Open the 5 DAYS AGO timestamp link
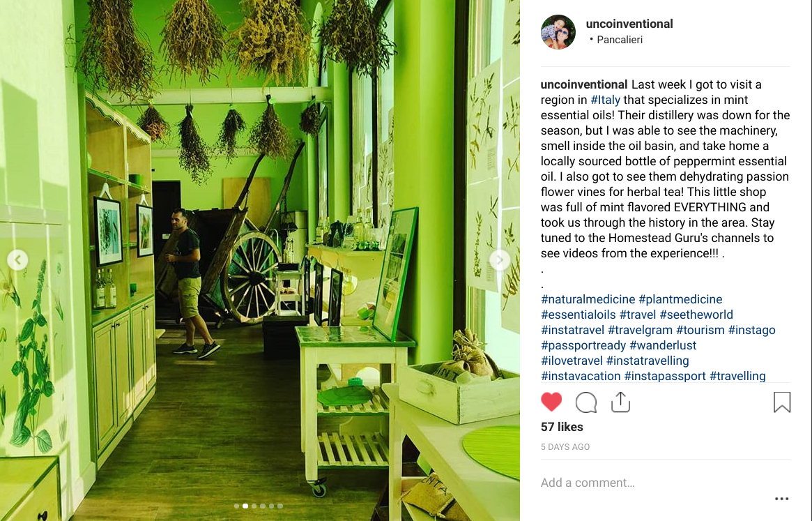 tap(565, 447)
